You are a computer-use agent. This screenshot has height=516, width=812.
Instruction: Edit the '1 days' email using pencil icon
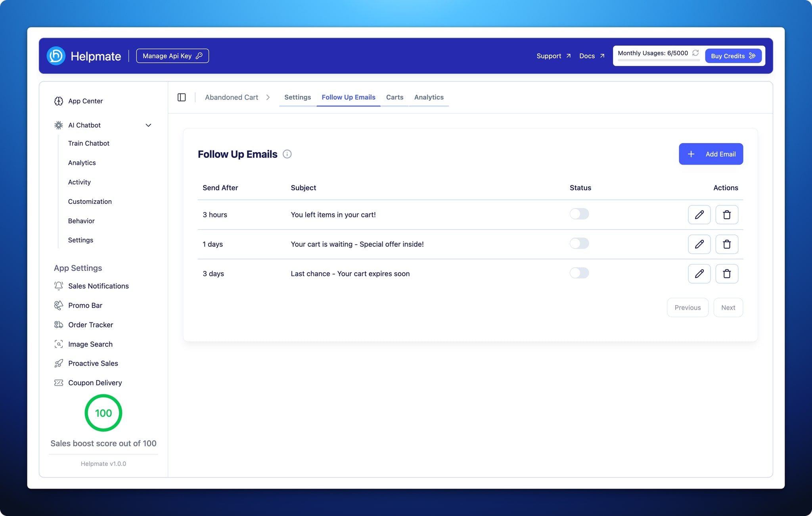[699, 244]
